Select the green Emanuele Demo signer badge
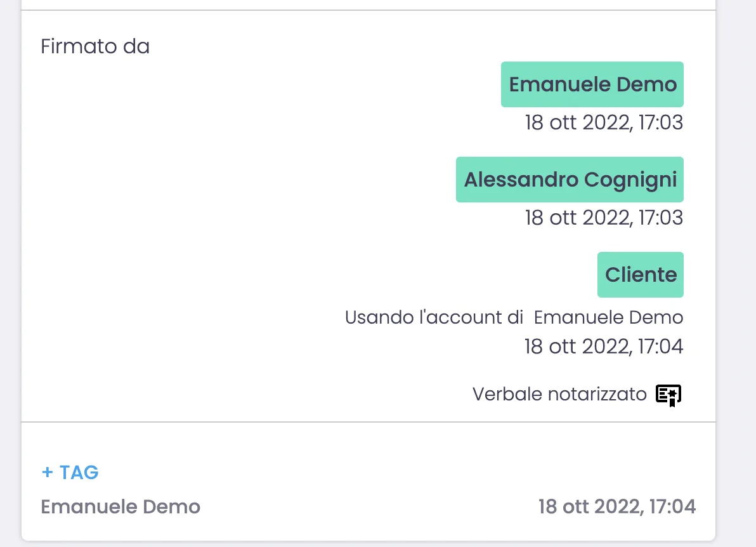756x547 pixels. tap(592, 84)
